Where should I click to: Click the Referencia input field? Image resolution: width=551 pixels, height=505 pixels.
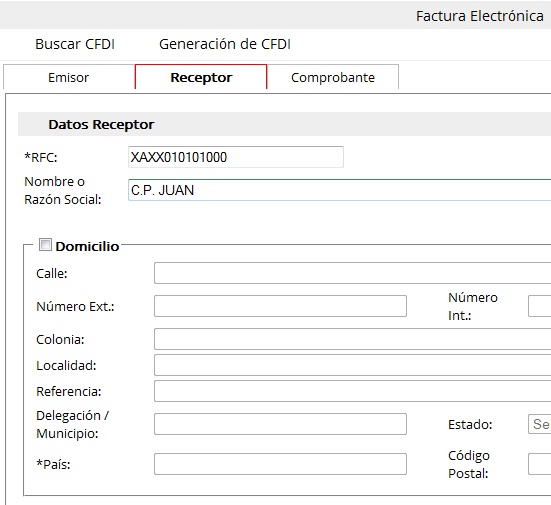[x=352, y=391]
